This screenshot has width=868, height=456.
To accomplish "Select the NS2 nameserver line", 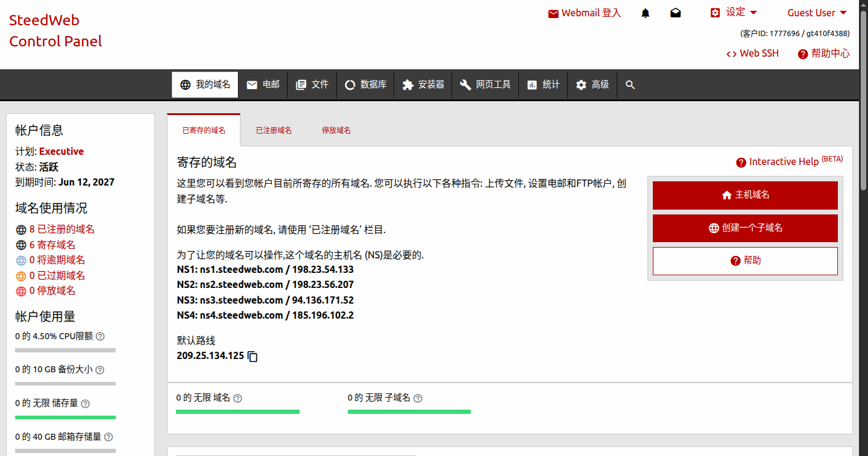I will [265, 284].
